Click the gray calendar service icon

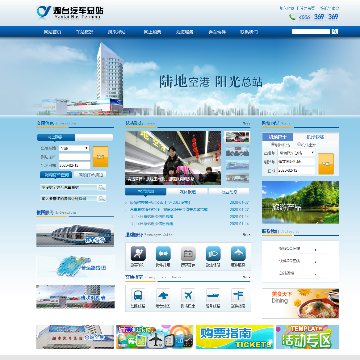point(188,254)
